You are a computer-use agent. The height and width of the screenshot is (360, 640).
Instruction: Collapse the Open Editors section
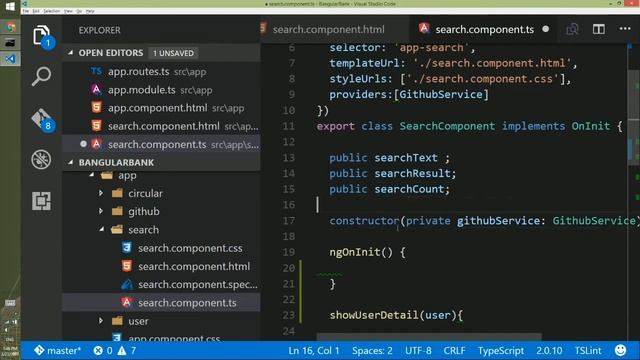coord(71,53)
